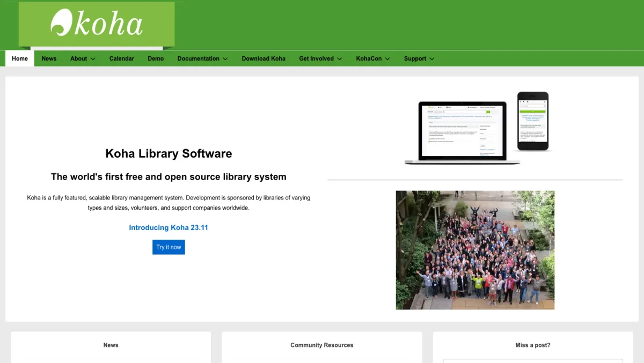Expand the About dropdown chevron
644x363 pixels.
click(x=93, y=59)
